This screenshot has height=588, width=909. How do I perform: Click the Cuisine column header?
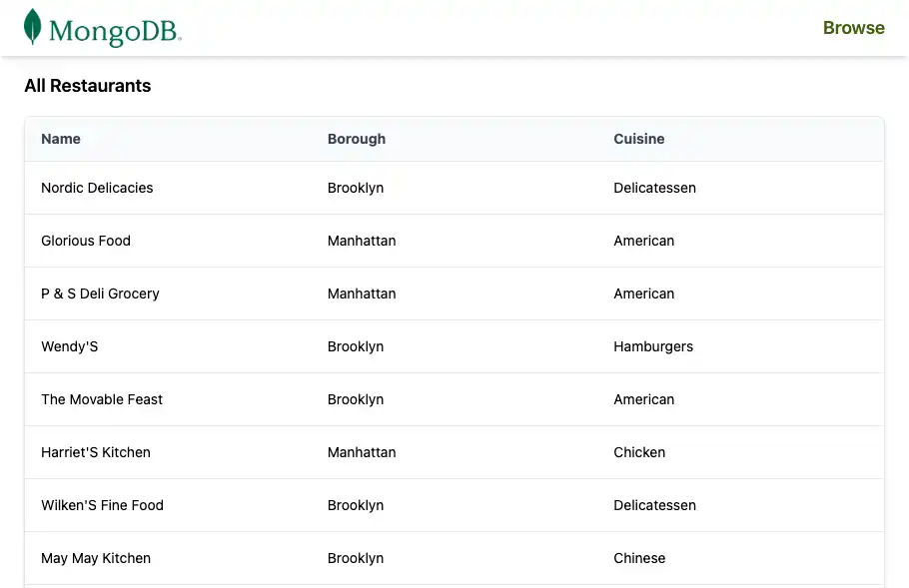pos(639,139)
